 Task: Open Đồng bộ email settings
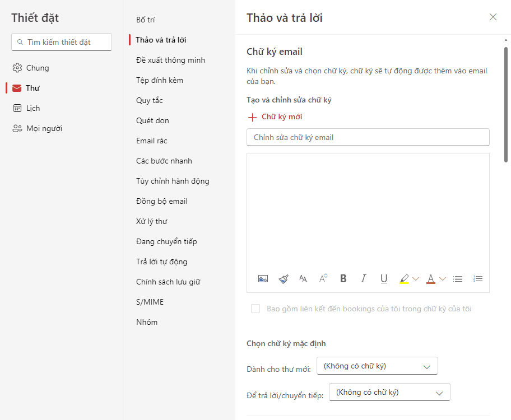[161, 202]
